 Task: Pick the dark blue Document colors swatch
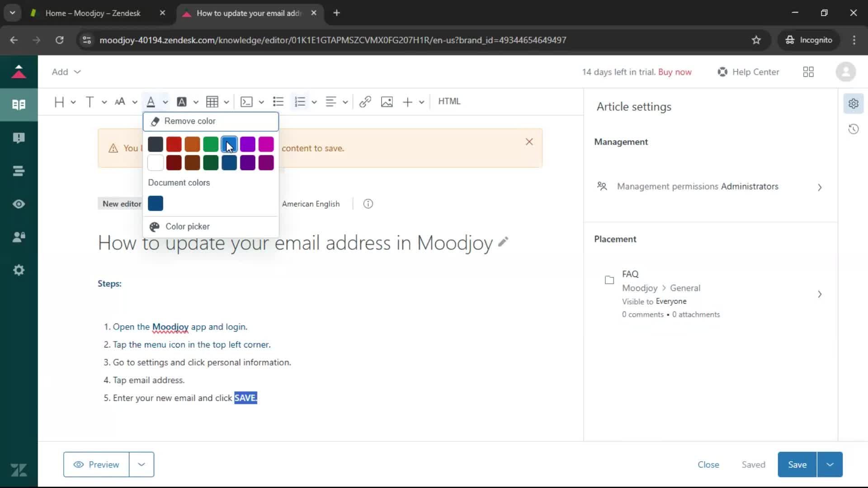tap(156, 203)
